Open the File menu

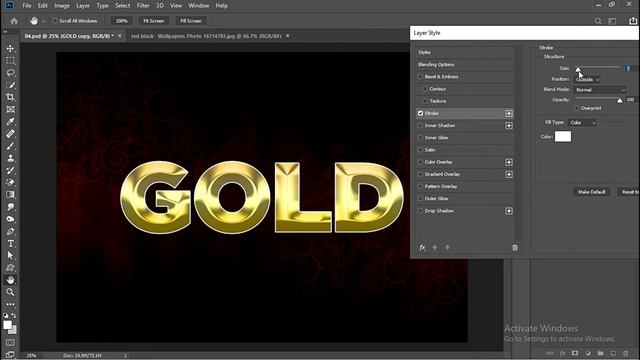(27, 6)
